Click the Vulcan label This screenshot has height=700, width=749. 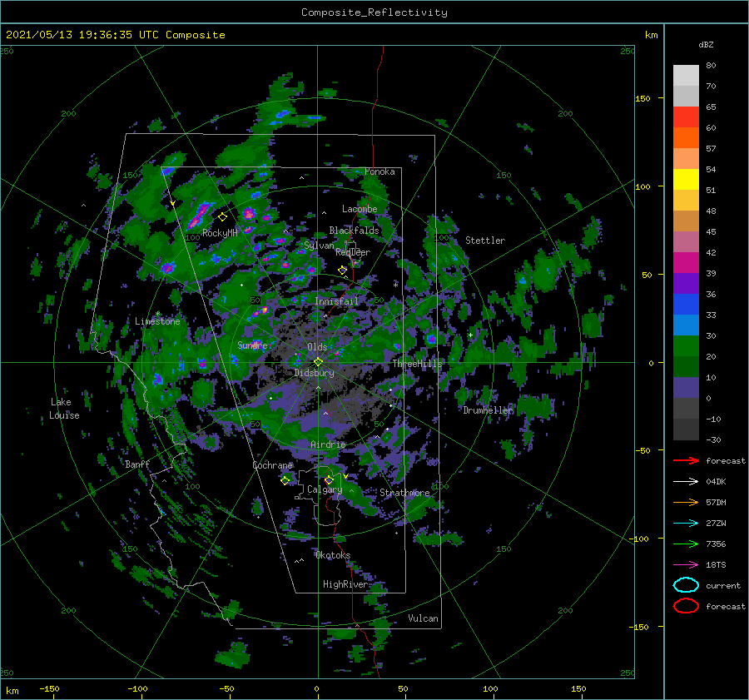424,618
